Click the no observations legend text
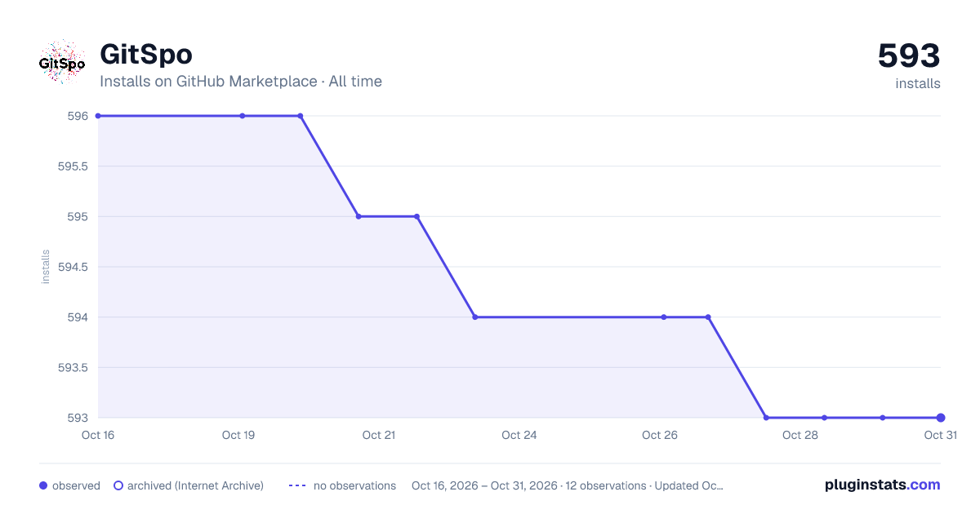The width and height of the screenshot is (980, 514). tap(354, 485)
